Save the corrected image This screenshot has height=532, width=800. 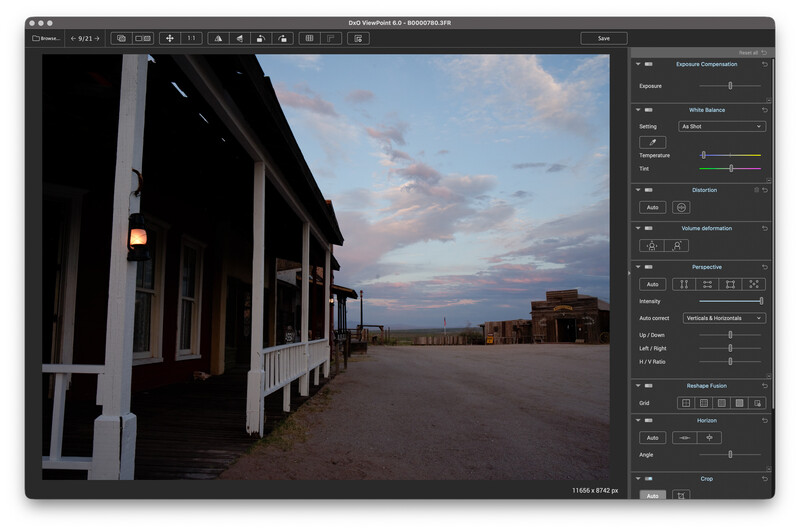[x=604, y=38]
